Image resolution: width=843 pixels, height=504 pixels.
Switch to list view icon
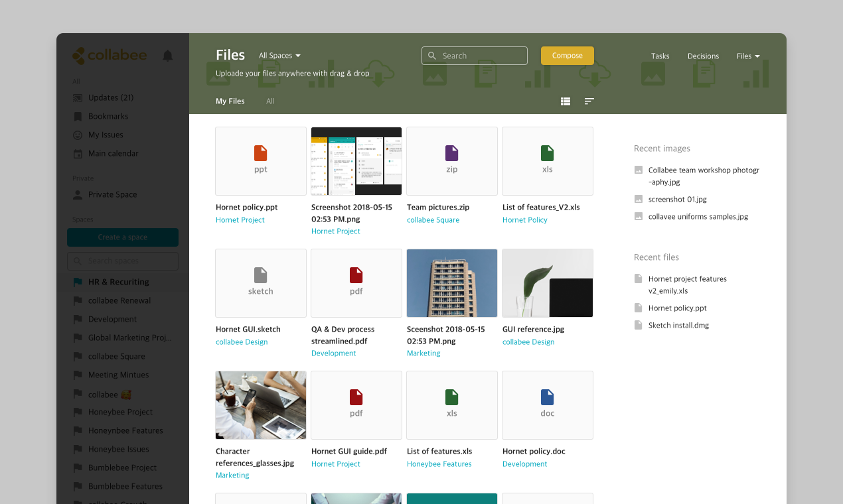tap(566, 101)
